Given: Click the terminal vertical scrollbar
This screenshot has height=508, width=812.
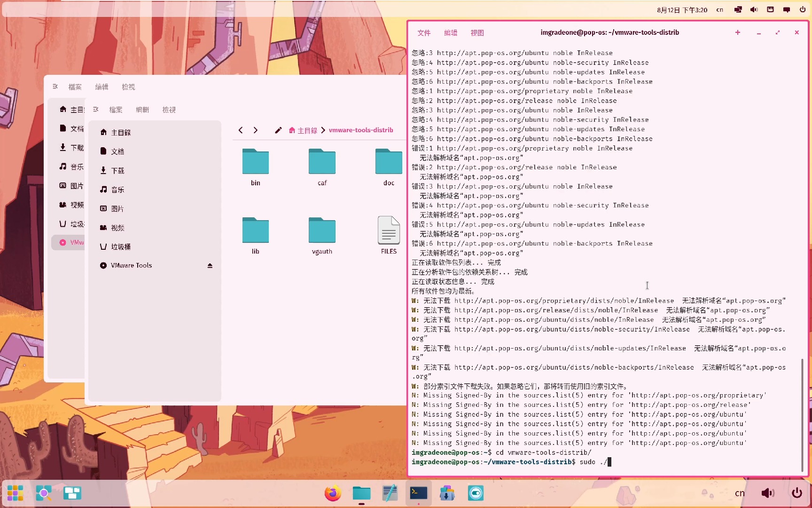Looking at the screenshot, I should [x=802, y=415].
